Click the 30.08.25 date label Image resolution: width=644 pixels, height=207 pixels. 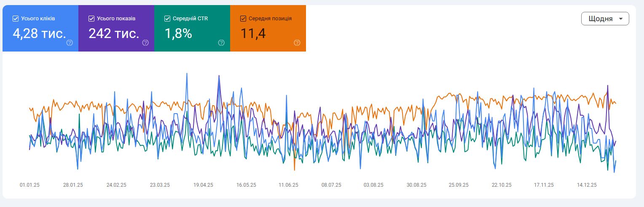[x=416, y=185]
